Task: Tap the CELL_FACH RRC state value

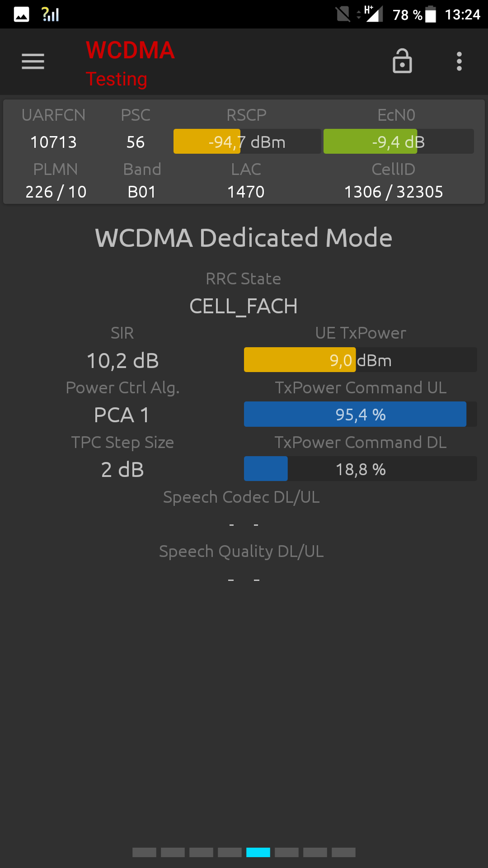Action: tap(244, 307)
